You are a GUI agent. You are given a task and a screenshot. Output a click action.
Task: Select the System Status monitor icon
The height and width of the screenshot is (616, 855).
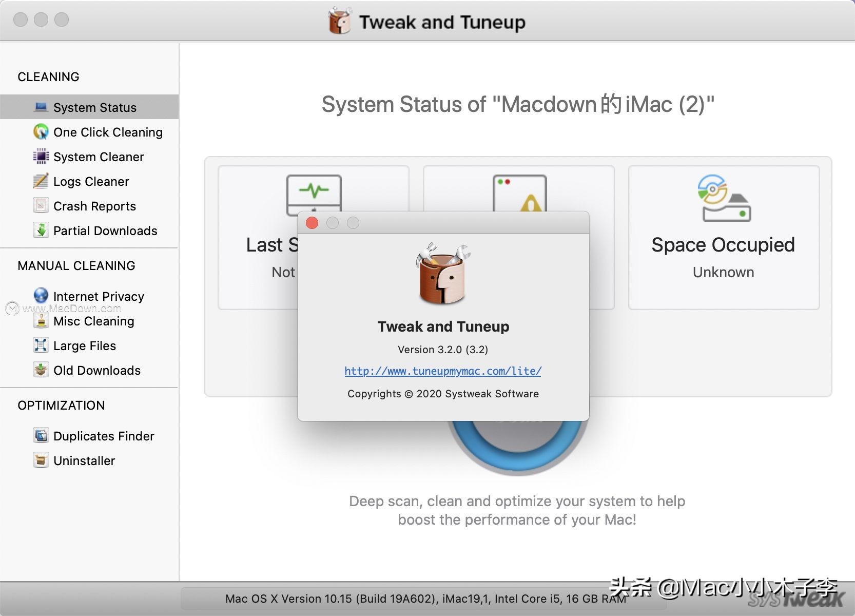(x=40, y=107)
